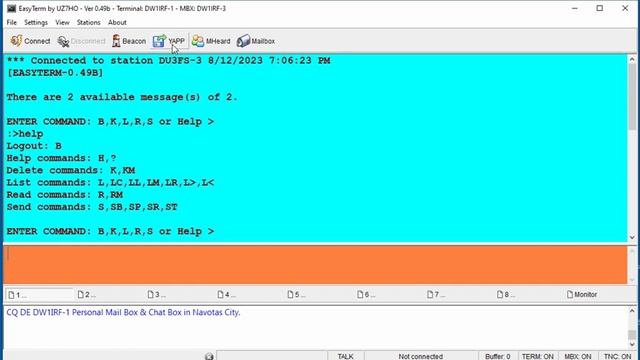Open the MHeard stations list
The image size is (640, 360).
[211, 41]
